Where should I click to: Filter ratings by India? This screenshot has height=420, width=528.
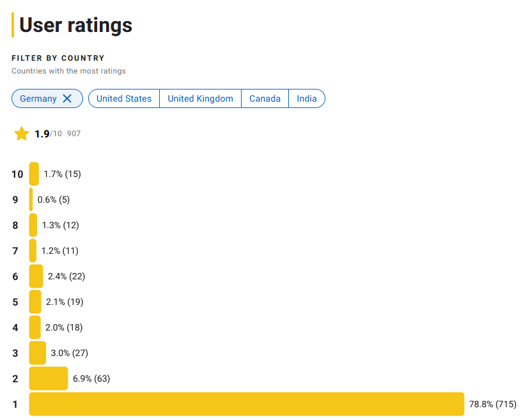pos(307,98)
